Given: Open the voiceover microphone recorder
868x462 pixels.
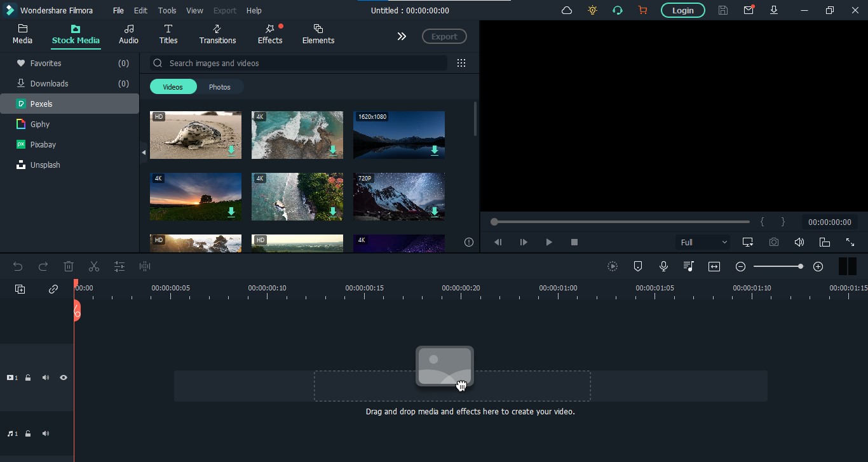Looking at the screenshot, I should [x=663, y=267].
